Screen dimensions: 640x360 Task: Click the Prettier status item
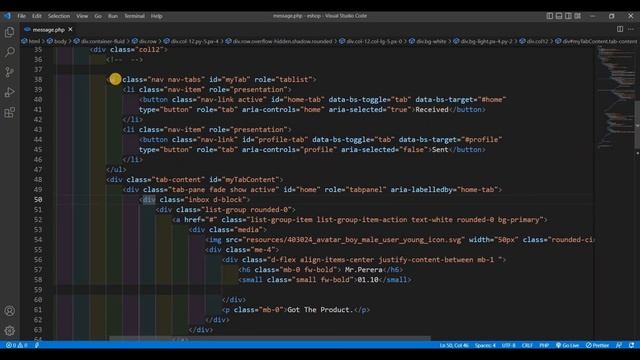point(598,345)
